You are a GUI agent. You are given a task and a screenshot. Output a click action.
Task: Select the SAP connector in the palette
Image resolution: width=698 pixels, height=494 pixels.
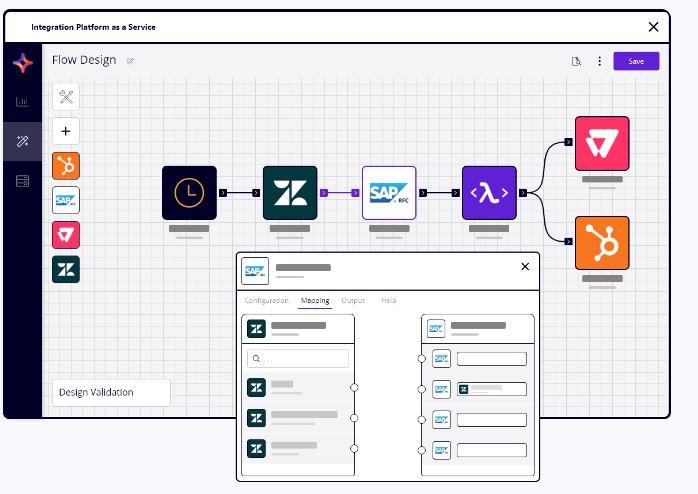[66, 200]
